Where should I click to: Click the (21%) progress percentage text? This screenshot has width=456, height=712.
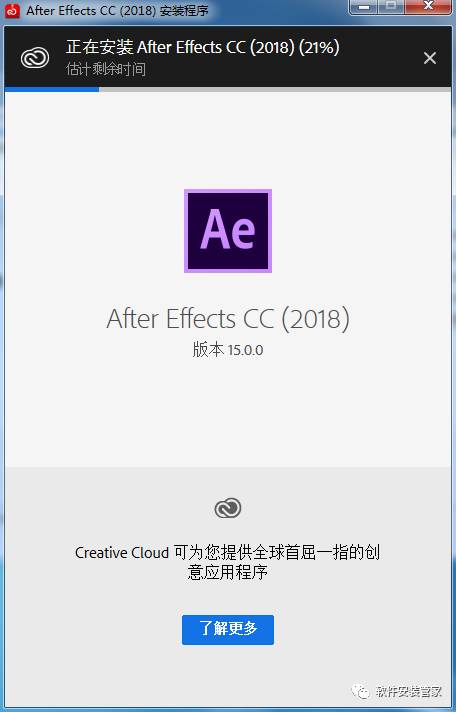click(x=319, y=48)
